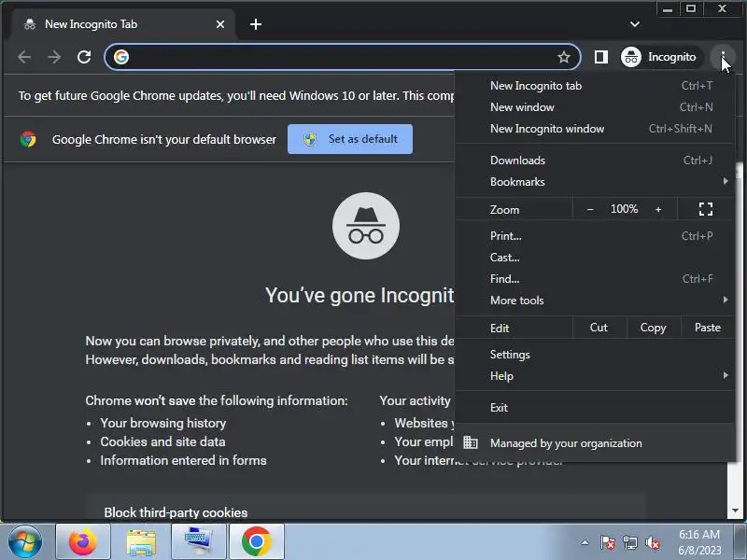Screen dimensions: 747x560
Task: Click the network tray icon
Action: (x=630, y=543)
